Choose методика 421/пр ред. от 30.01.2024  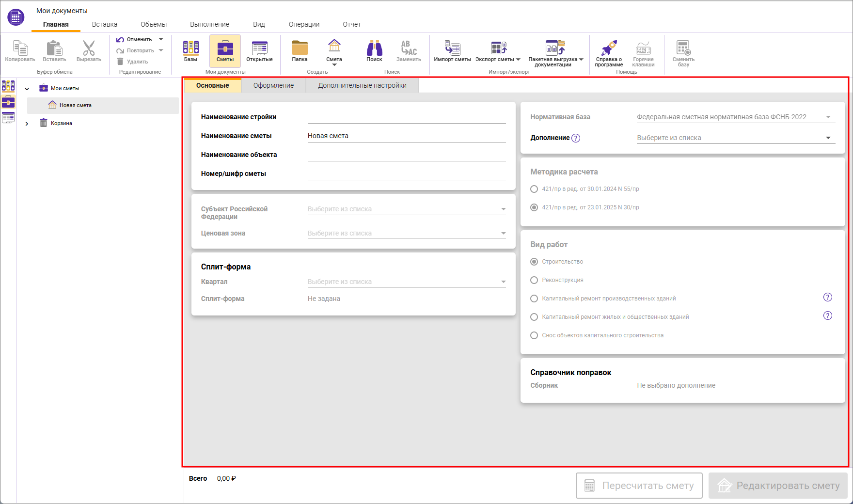(534, 189)
